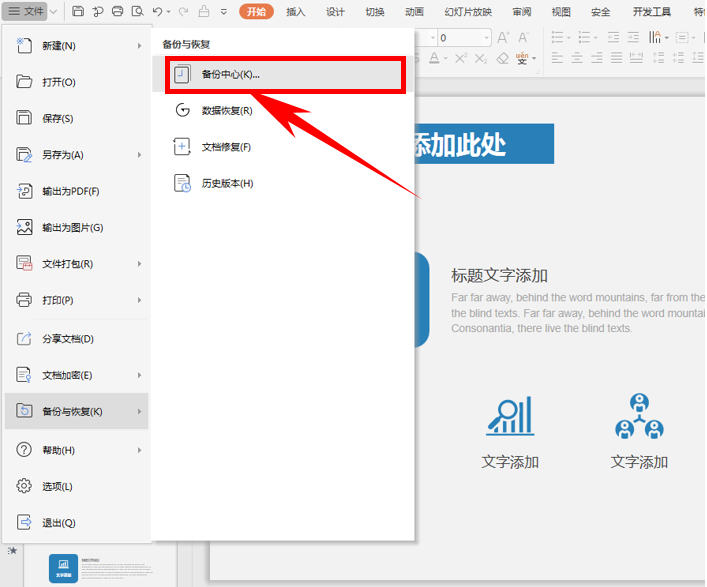Select 数据恢复(R) in submenu

tap(283, 110)
